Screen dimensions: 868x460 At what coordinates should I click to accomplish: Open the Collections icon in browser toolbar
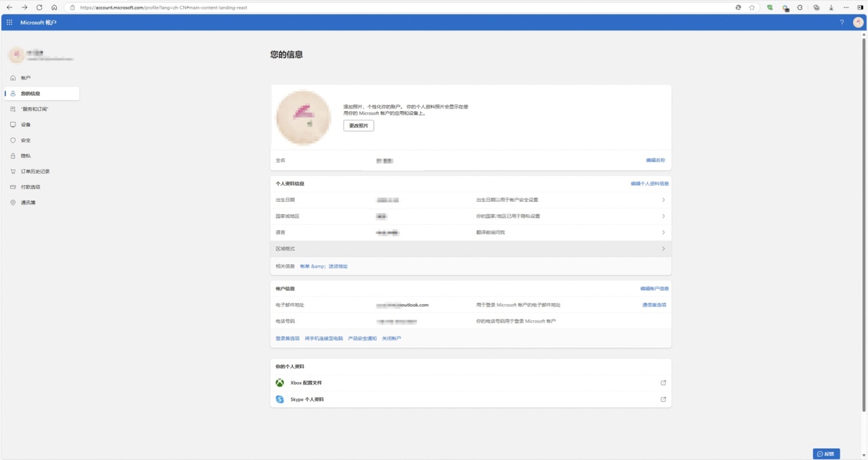coord(816,7)
